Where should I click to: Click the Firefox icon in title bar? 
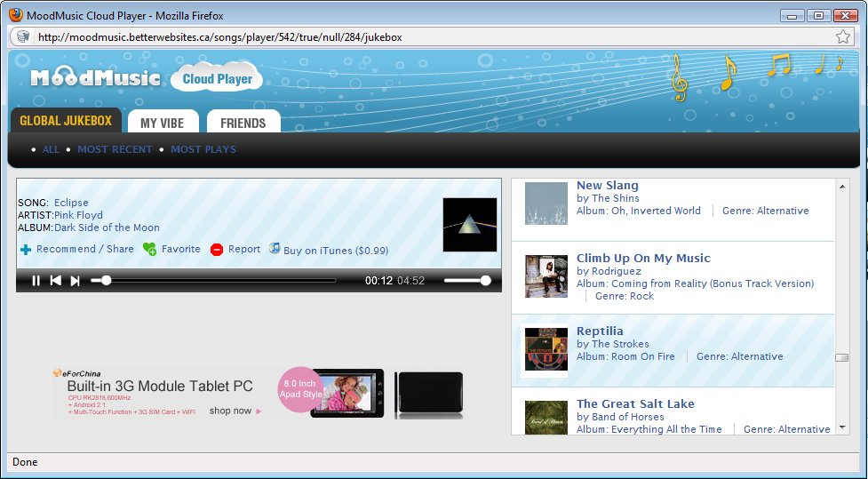tap(16, 15)
